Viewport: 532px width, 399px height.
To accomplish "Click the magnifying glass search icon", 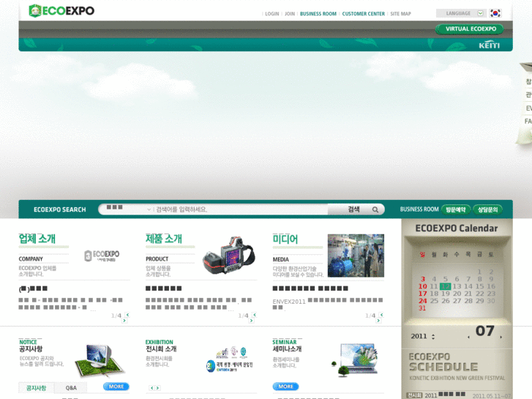I will [x=375, y=209].
